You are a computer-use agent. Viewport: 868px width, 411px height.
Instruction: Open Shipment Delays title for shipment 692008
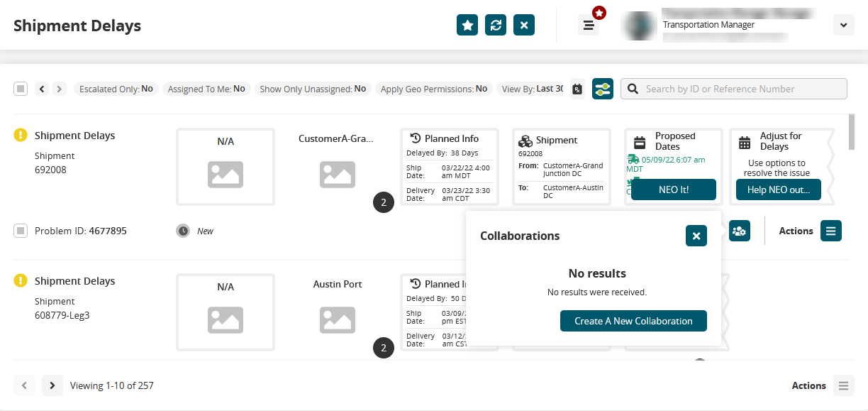pos(74,136)
